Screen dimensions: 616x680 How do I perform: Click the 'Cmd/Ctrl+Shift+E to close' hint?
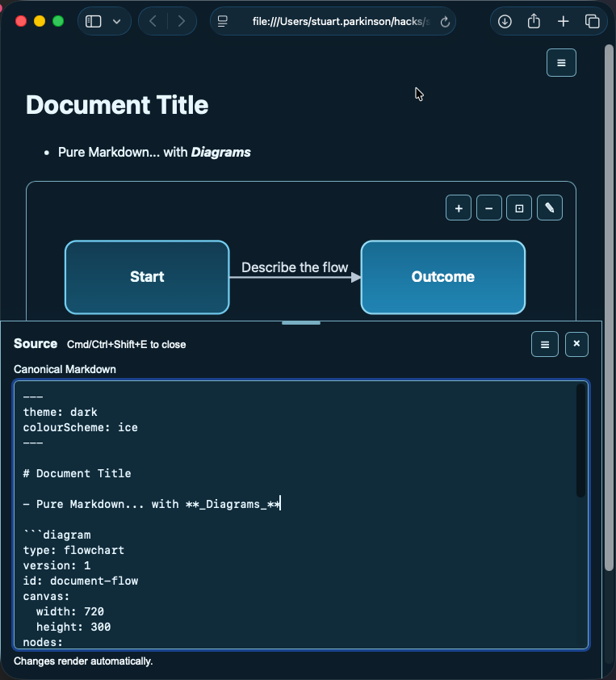tap(127, 345)
